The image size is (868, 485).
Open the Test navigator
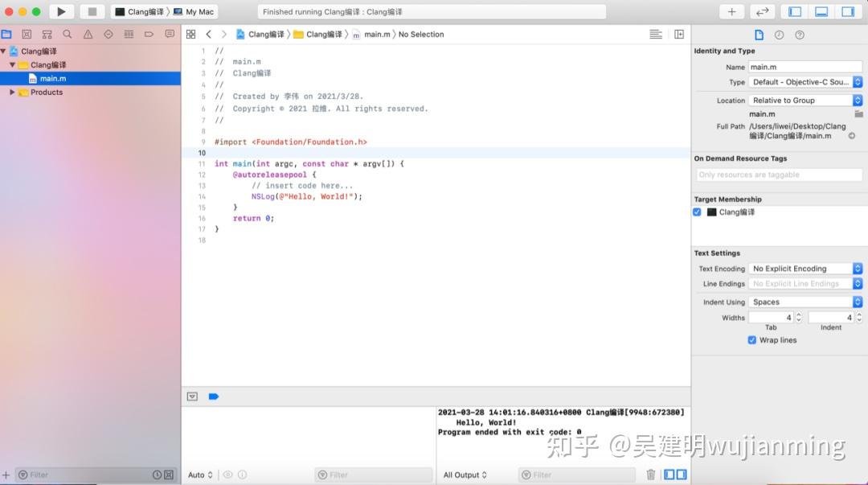pyautogui.click(x=108, y=35)
